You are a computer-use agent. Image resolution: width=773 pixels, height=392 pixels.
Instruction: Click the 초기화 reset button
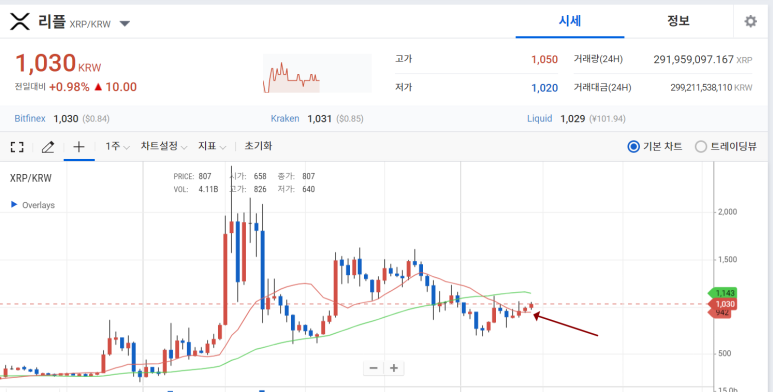point(258,146)
